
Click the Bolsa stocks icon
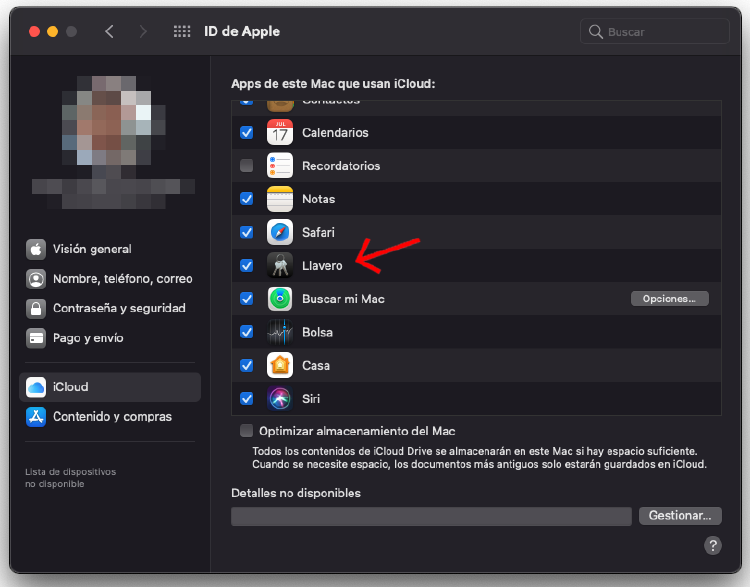tap(280, 332)
